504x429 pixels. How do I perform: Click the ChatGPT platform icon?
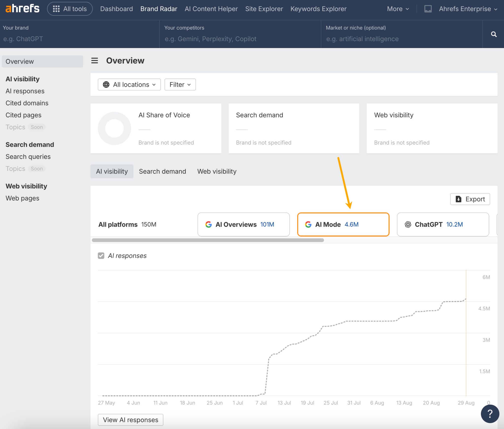(x=408, y=224)
